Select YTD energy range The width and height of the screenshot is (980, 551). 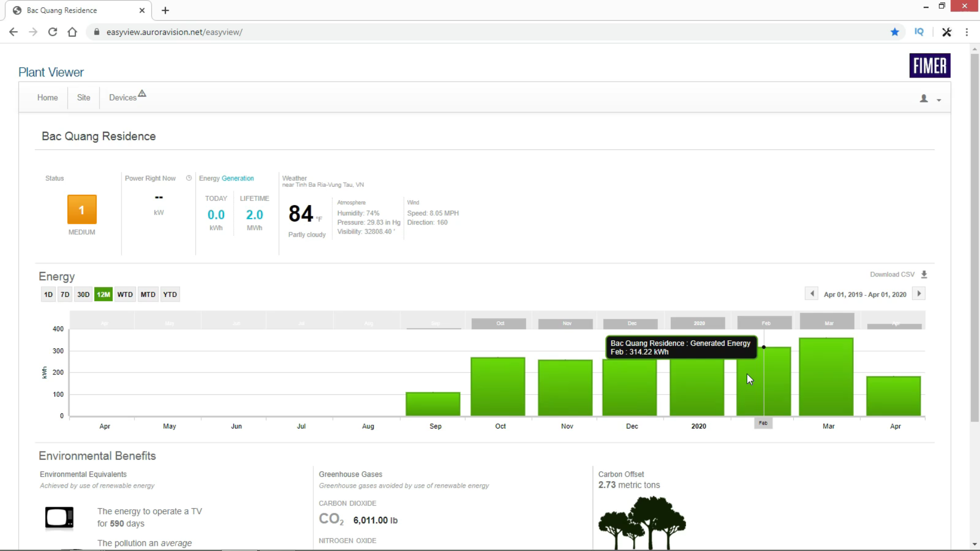pyautogui.click(x=169, y=294)
